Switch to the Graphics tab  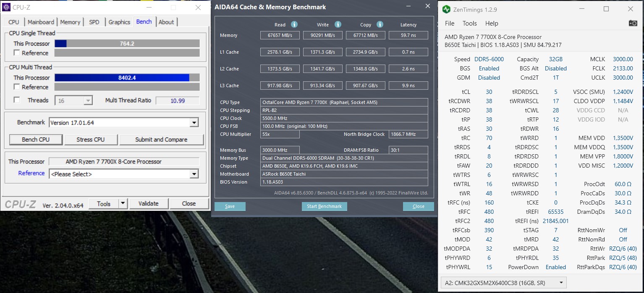coord(119,22)
